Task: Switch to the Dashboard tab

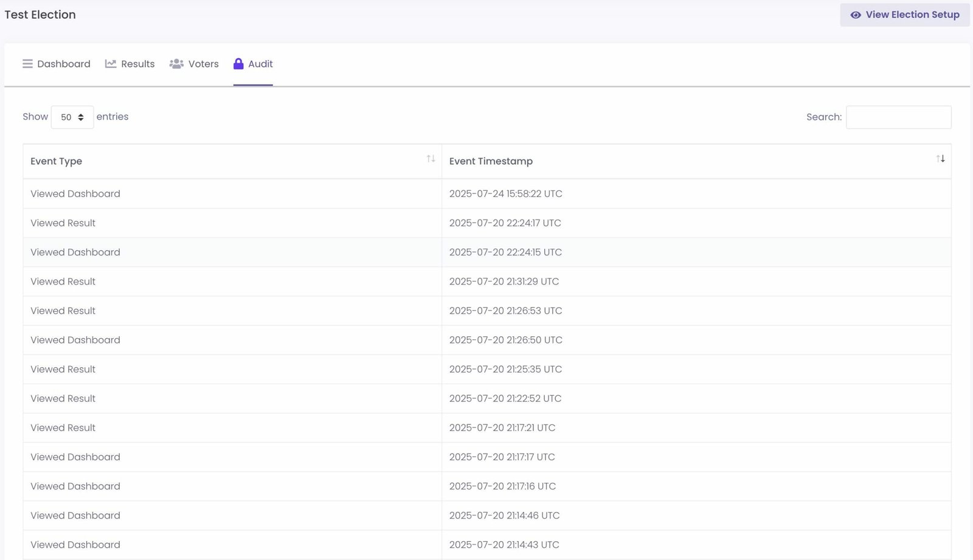Action: click(x=57, y=64)
